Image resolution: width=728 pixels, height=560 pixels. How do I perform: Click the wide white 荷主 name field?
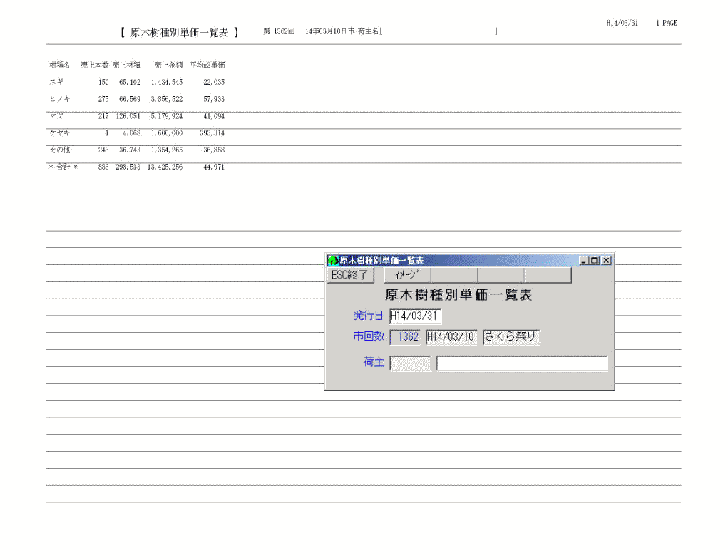[522, 363]
